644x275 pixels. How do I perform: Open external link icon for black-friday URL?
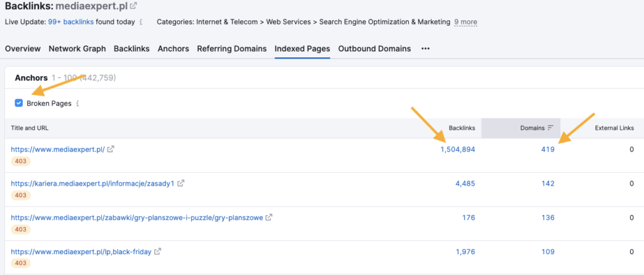(158, 251)
